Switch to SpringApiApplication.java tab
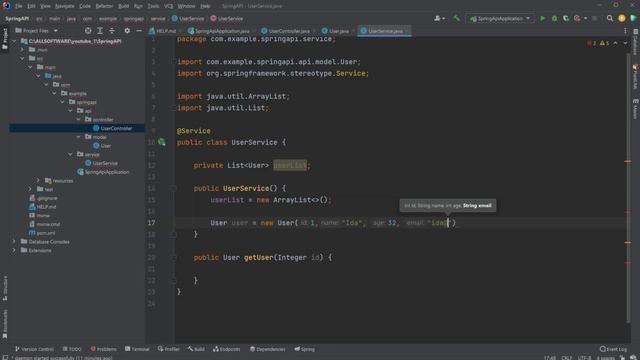The image size is (640, 360). (221, 31)
